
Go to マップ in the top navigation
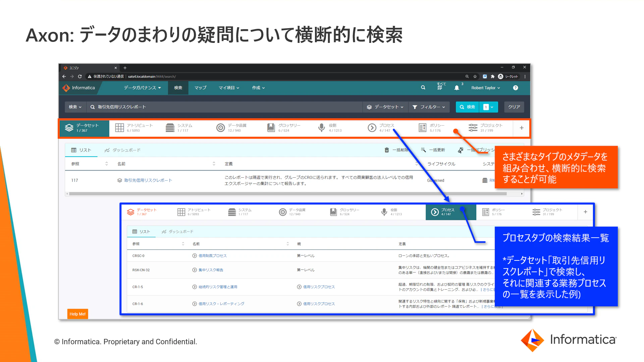coord(200,88)
